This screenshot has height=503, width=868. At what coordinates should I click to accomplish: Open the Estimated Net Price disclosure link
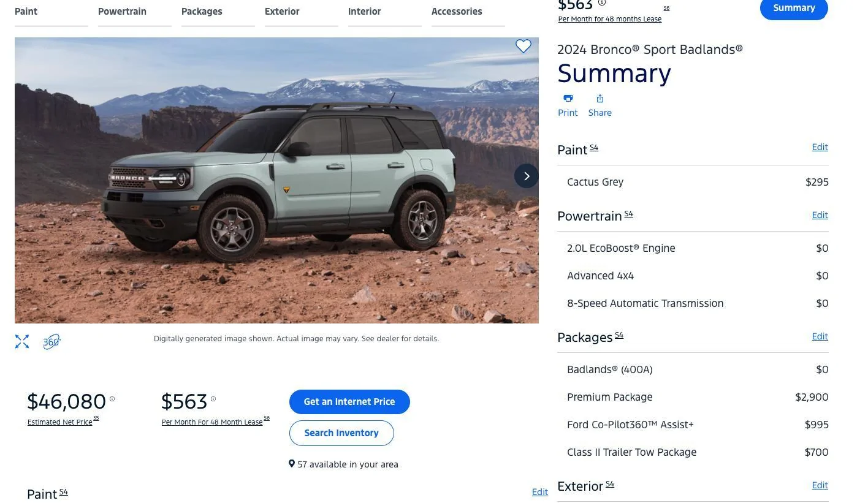pyautogui.click(x=59, y=422)
